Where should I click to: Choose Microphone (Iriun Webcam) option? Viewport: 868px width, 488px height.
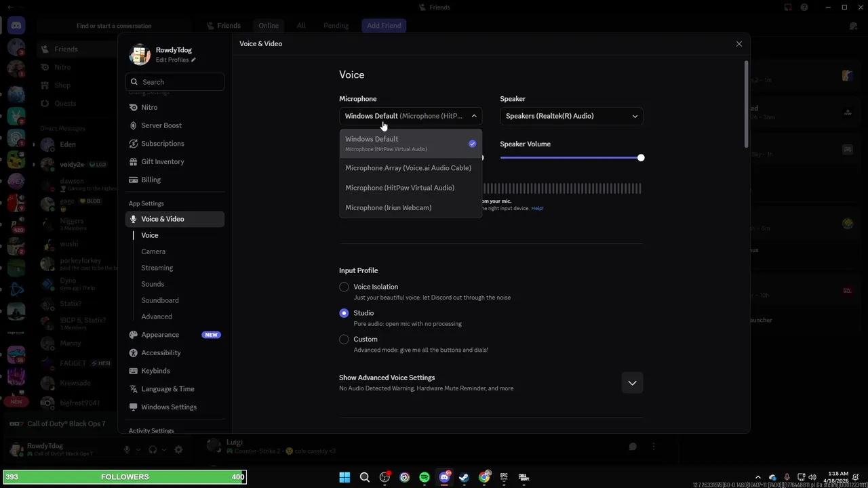410,207
